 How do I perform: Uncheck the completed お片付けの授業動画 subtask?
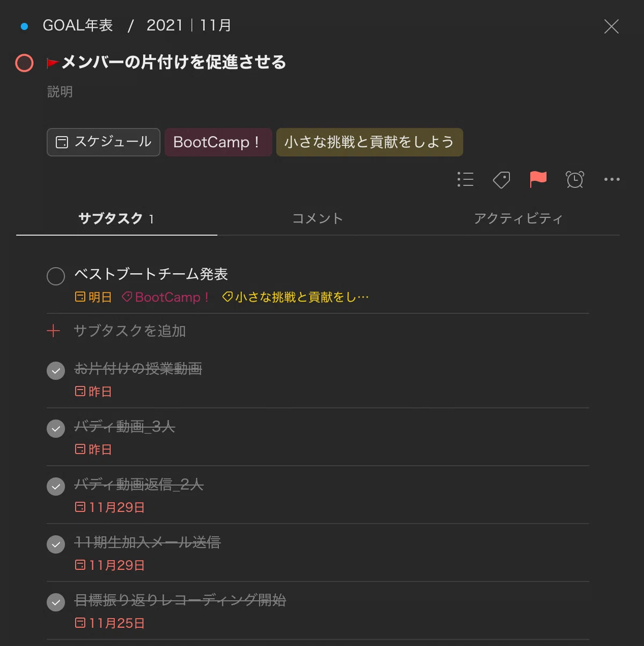(x=56, y=371)
